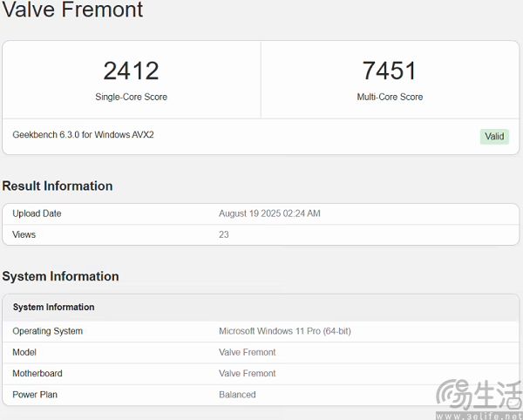Click the green Valid badge

pyautogui.click(x=494, y=136)
